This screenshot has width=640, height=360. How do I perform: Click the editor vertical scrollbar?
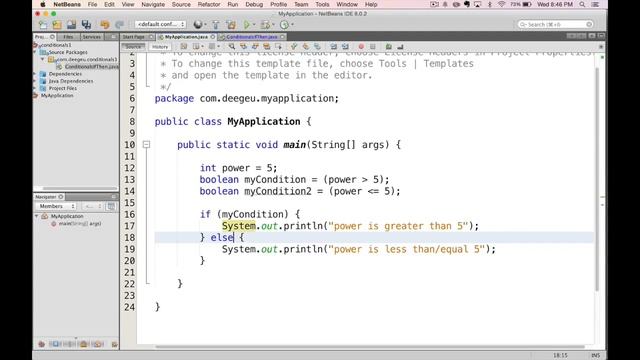tap(597, 180)
